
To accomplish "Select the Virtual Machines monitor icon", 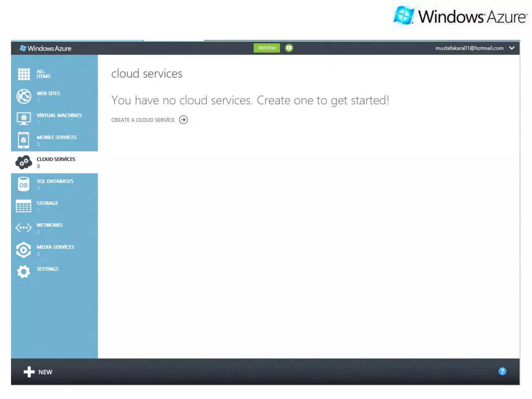I will coord(24,118).
